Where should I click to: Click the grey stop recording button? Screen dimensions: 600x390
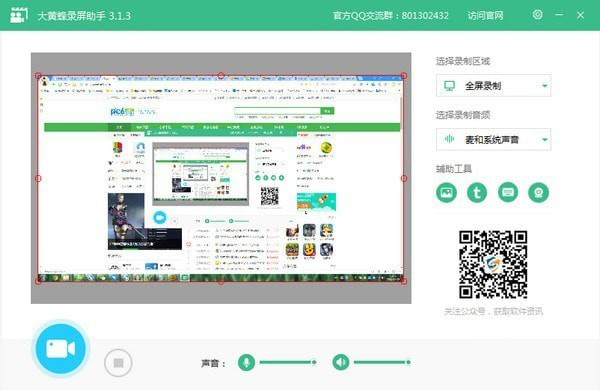(118, 362)
